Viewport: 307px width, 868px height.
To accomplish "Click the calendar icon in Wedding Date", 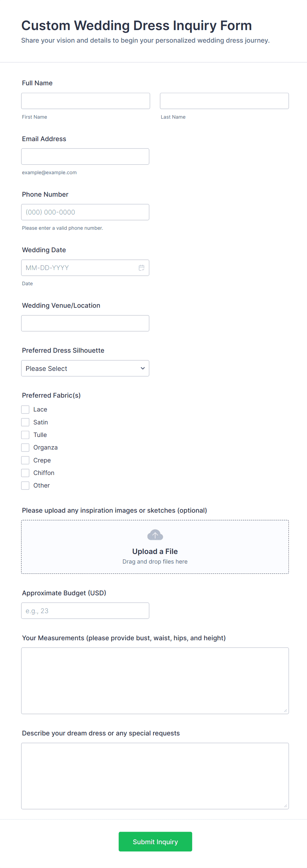I will click(x=141, y=268).
